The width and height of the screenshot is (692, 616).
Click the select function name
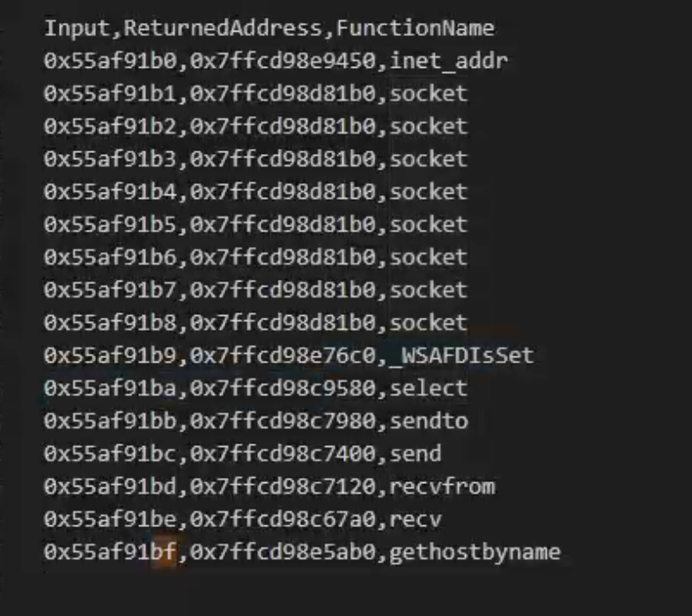(x=429, y=388)
